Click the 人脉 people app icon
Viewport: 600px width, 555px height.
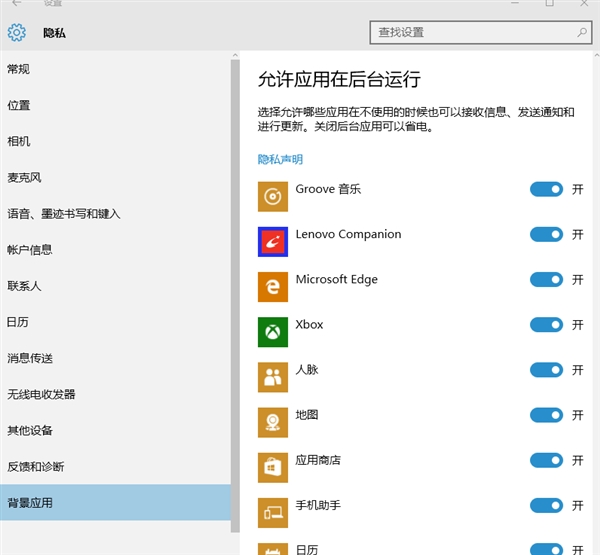[272, 376]
